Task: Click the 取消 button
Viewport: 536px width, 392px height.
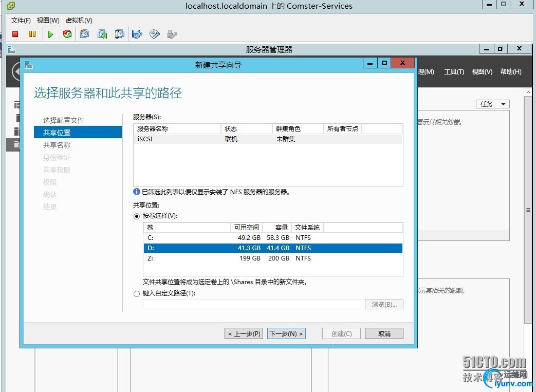Action: click(x=384, y=333)
